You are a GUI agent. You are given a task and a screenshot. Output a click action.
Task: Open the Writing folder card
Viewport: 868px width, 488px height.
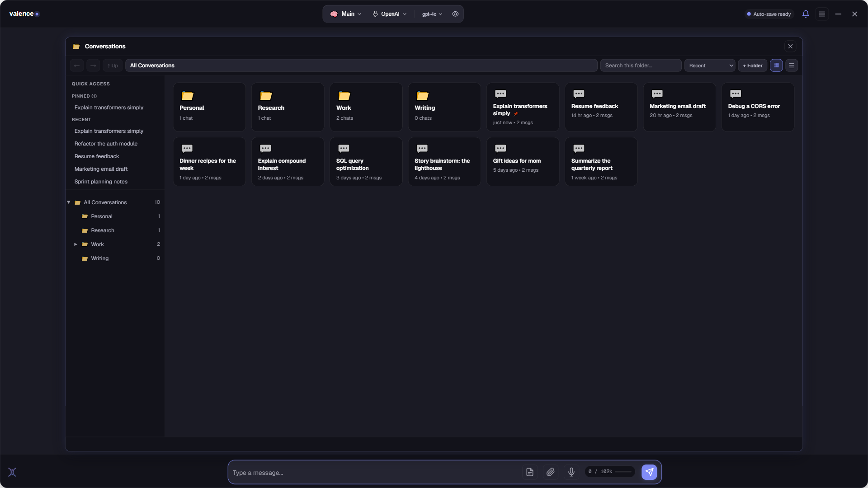[x=444, y=107]
